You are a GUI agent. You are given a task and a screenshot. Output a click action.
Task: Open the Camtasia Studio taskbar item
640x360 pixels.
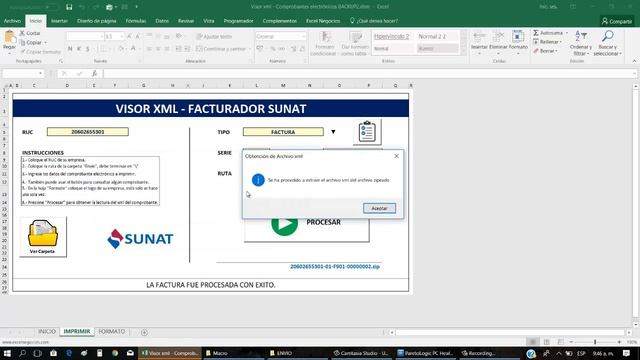(x=361, y=353)
